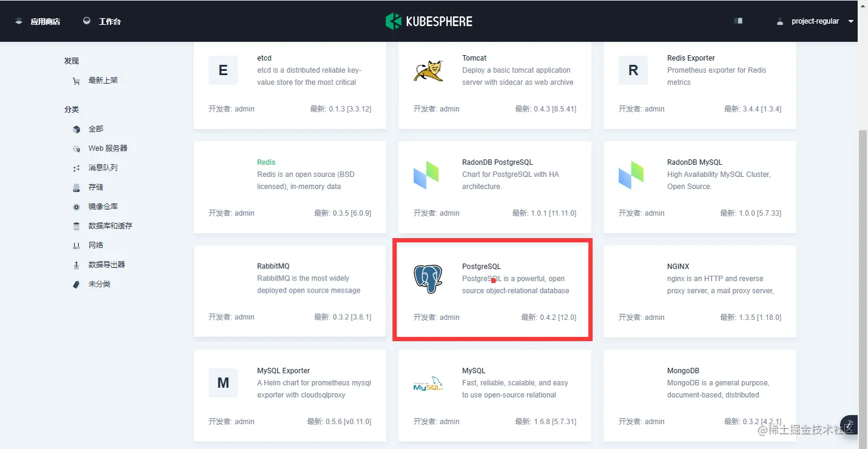Viewport: 868px width, 449px height.
Task: Click the cart icon next to 最新上架
Action: [x=76, y=81]
